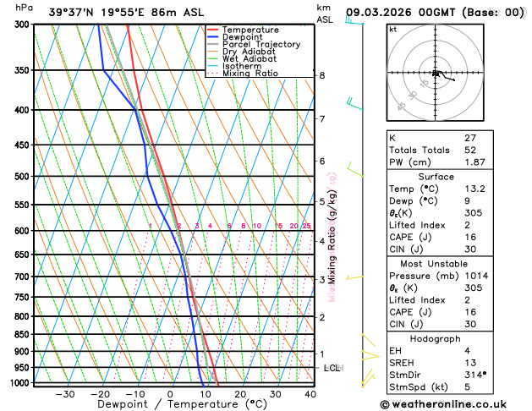Screen dimensions: 532x411
Task: Click the StmDir value 314°
Action: click(x=475, y=375)
